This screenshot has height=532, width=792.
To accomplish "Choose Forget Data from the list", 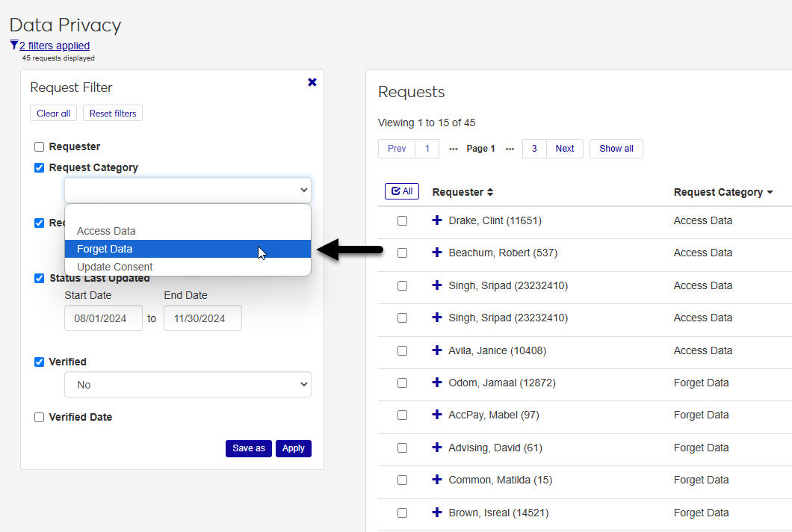I will coord(105,249).
